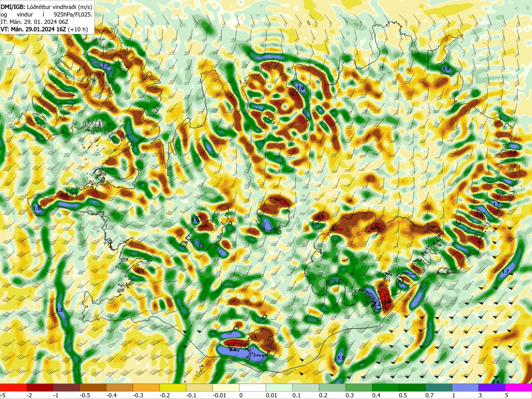Select the white legend swatch at 0
Image resolution: width=532 pixels, height=399 pixels.
coord(253,387)
